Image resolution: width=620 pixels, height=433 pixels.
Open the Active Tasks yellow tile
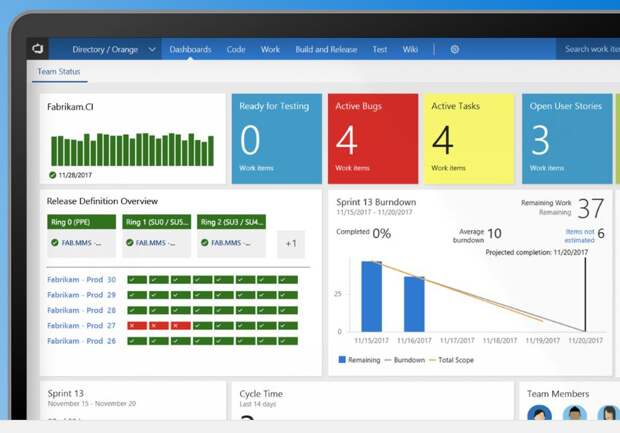pyautogui.click(x=469, y=139)
